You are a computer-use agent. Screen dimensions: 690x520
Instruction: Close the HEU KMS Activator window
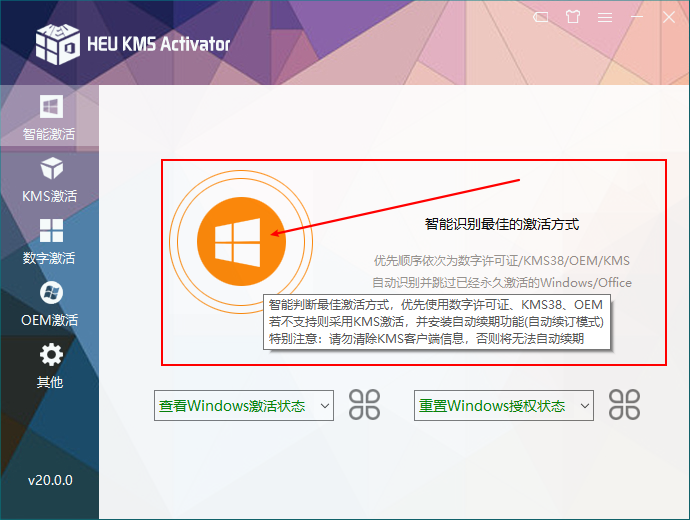[x=669, y=17]
